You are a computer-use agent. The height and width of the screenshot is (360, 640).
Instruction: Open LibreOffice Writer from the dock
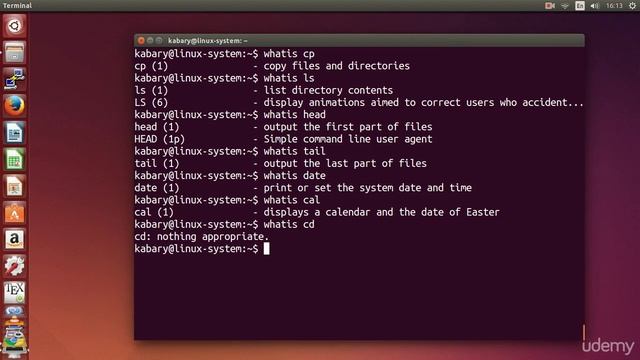[14, 133]
